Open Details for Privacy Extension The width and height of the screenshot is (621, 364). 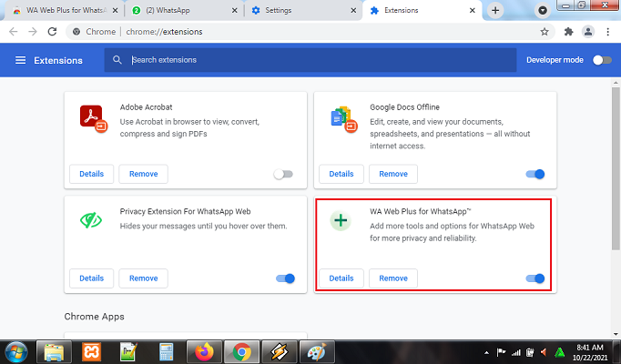pyautogui.click(x=91, y=278)
